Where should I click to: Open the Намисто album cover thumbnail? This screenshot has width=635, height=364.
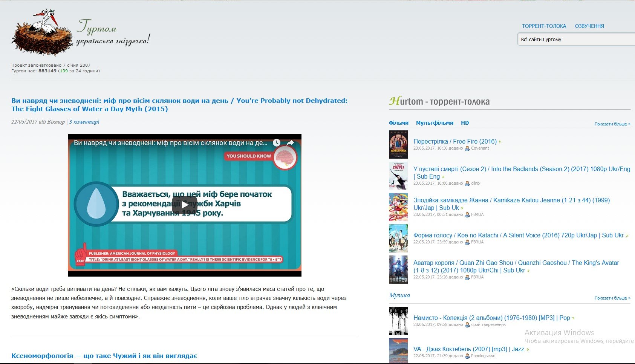398,321
